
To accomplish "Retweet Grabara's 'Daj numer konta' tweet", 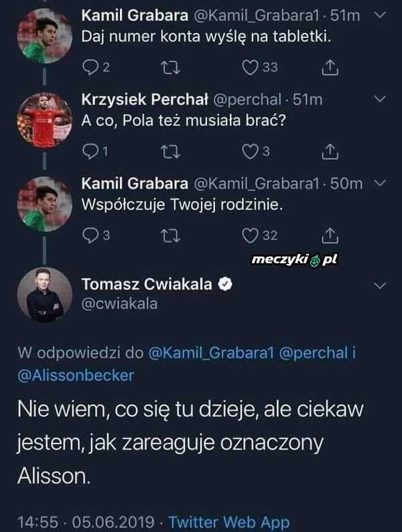I will pyautogui.click(x=171, y=67).
